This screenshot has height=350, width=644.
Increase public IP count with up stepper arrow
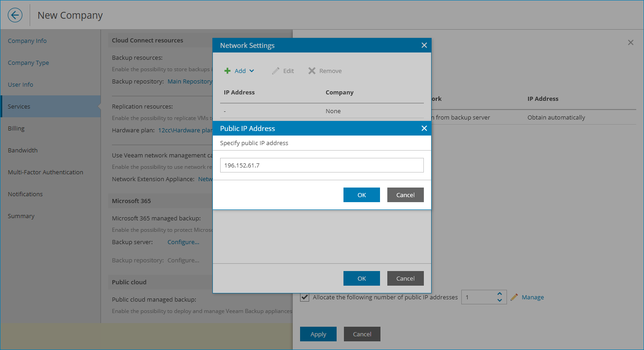[500, 294]
